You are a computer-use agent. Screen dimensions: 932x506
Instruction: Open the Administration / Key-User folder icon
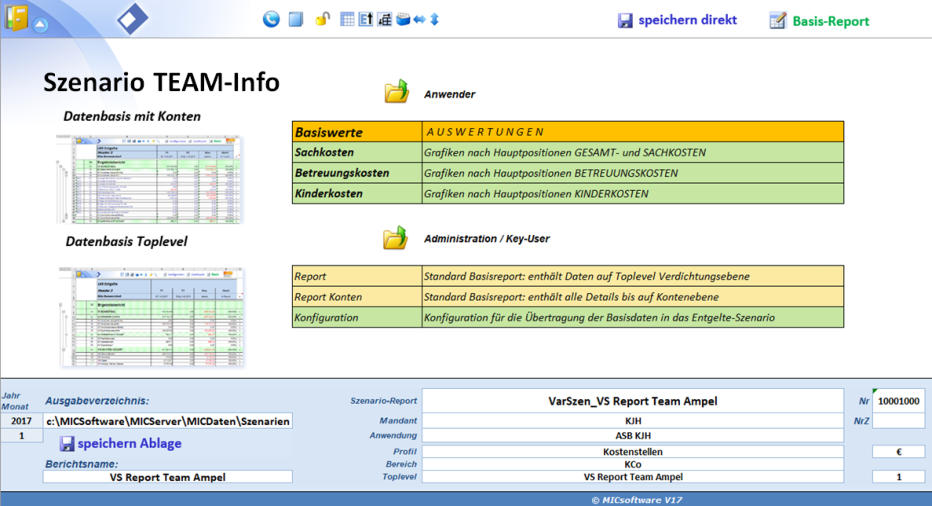click(x=396, y=238)
